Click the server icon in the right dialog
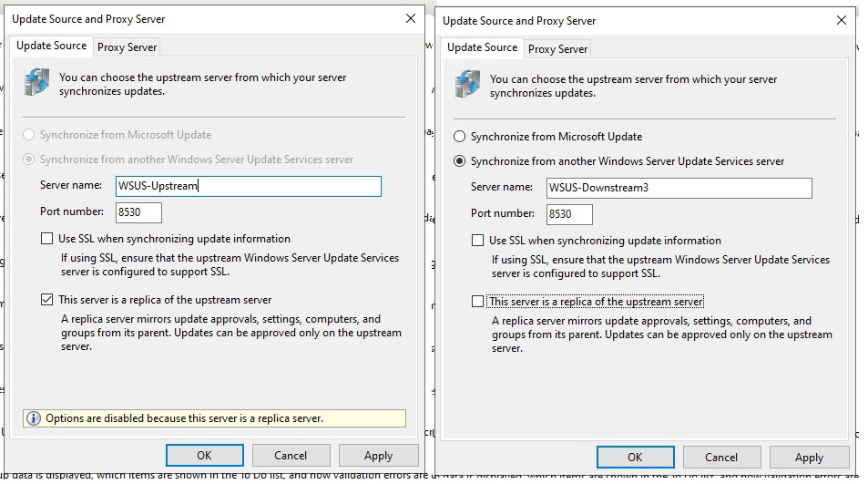868x484 pixels. [467, 84]
